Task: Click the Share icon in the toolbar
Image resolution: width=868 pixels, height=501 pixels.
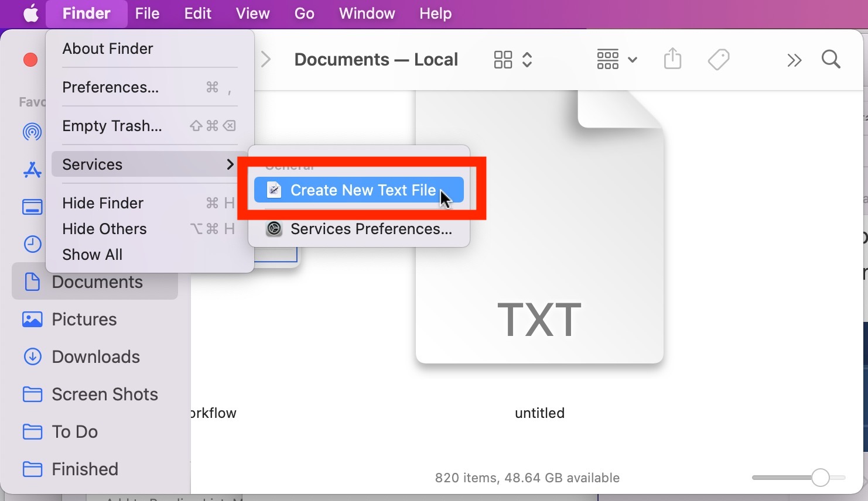Action: 672,59
